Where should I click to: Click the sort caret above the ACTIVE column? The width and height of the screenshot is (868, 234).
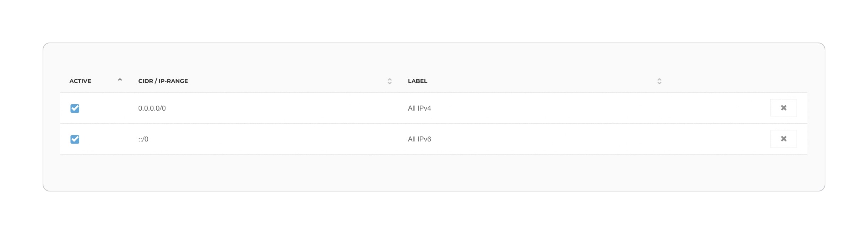click(x=120, y=80)
